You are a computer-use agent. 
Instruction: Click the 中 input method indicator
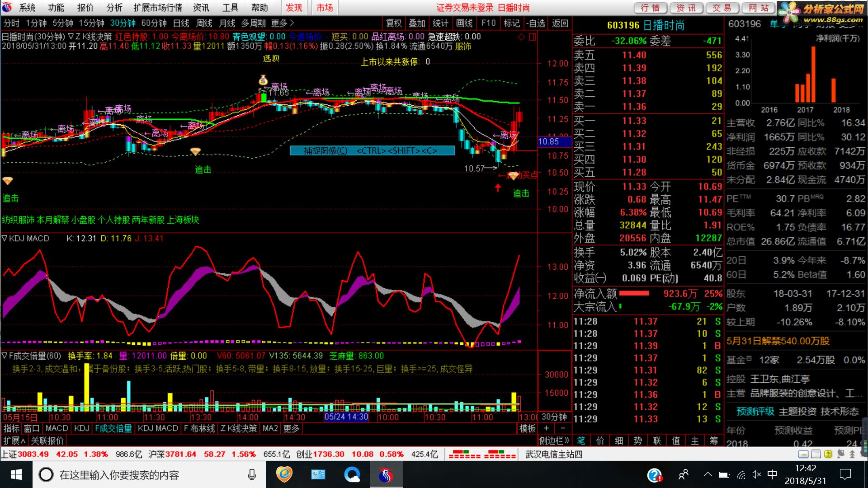tap(772, 474)
